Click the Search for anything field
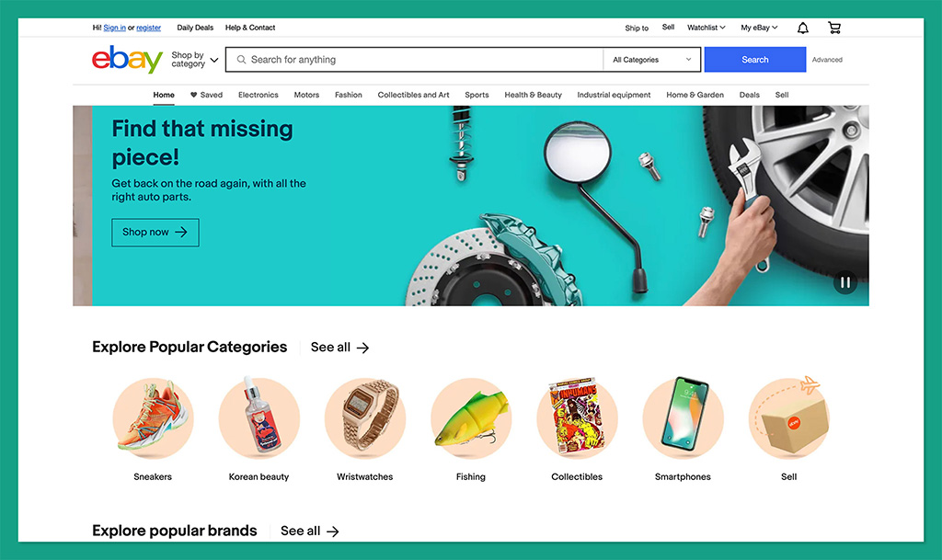This screenshot has height=560, width=942. [x=415, y=60]
